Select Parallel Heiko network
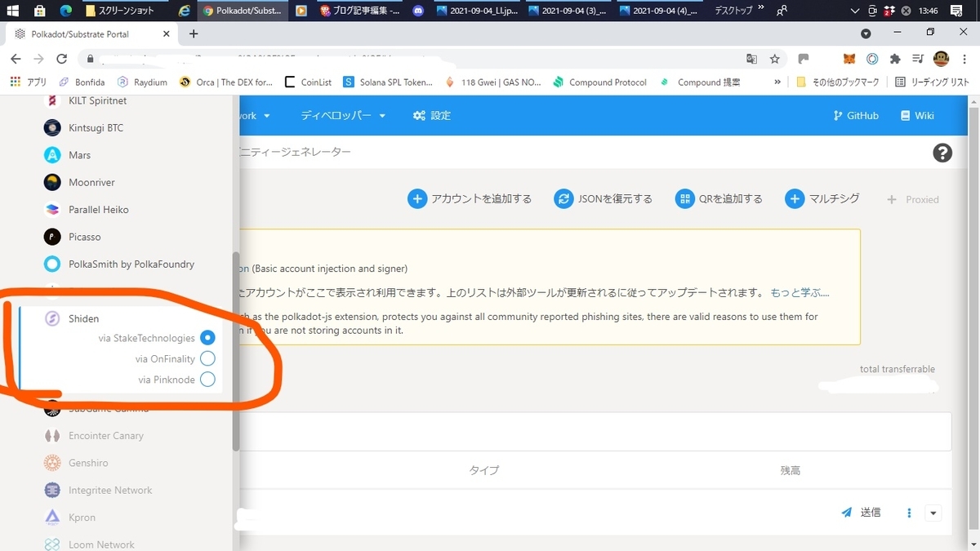Screen dimensions: 980x551 98,210
